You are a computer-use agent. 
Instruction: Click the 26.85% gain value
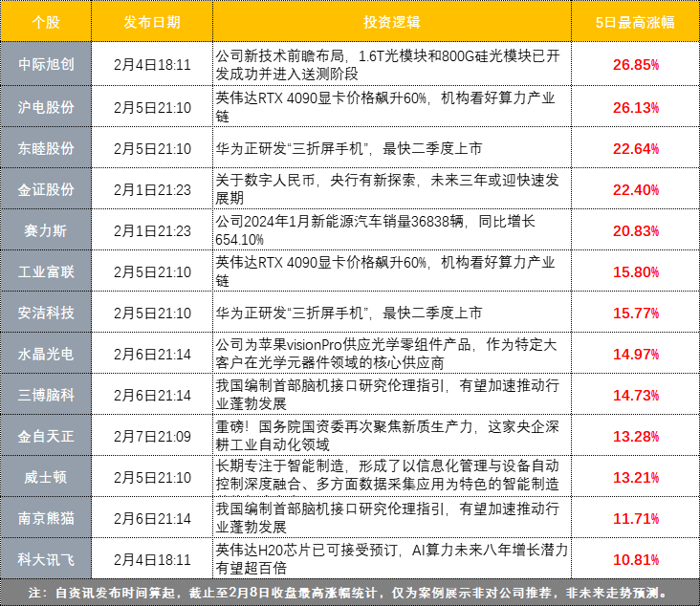pyautogui.click(x=636, y=65)
